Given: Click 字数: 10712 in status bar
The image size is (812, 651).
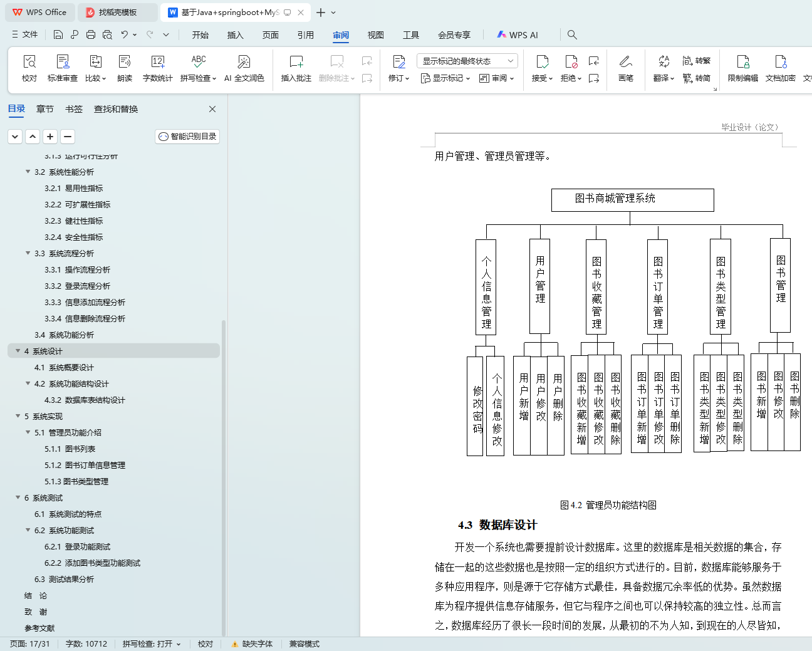Looking at the screenshot, I should tap(86, 644).
